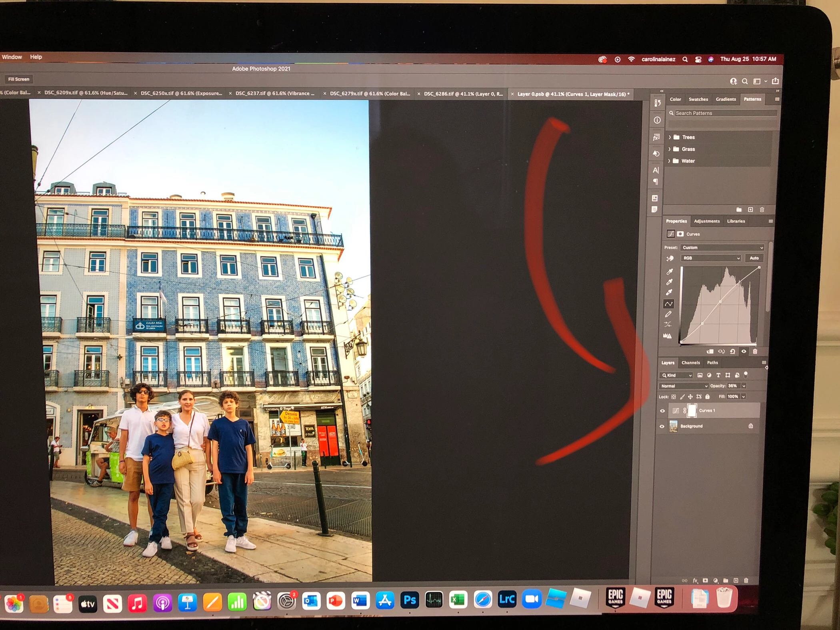This screenshot has height=630, width=840.
Task: Switch to the Channels tab
Action: (691, 363)
